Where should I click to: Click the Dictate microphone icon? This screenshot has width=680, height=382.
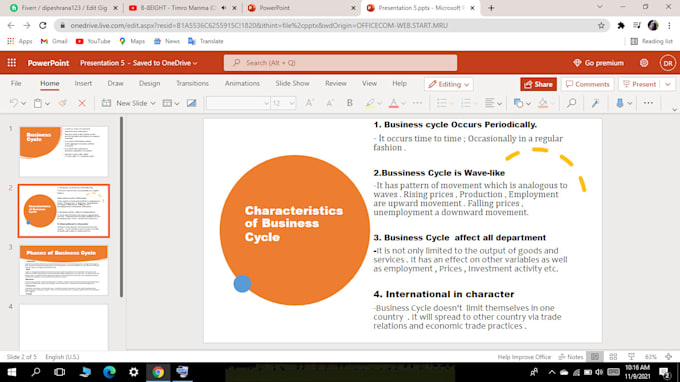click(620, 103)
